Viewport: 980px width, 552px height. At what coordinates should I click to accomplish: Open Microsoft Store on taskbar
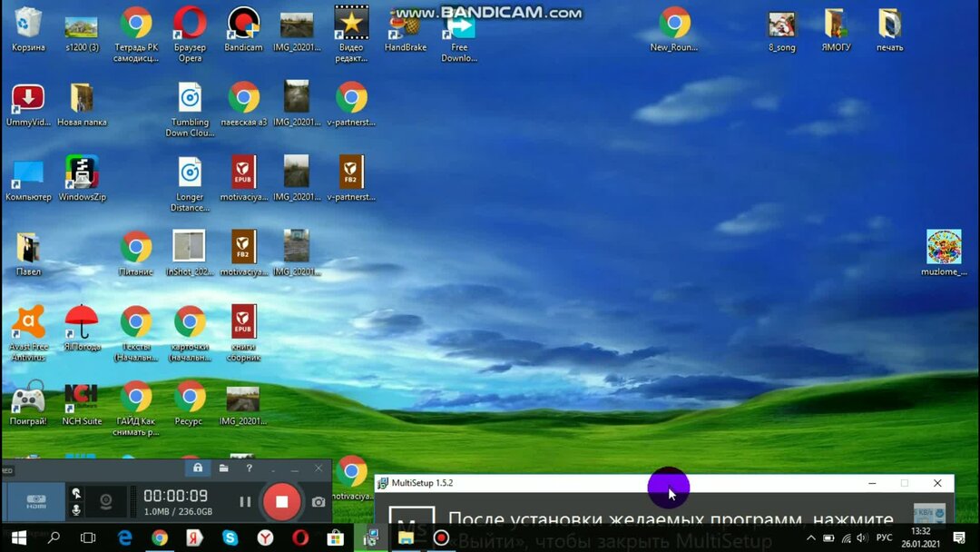pyautogui.click(x=336, y=537)
